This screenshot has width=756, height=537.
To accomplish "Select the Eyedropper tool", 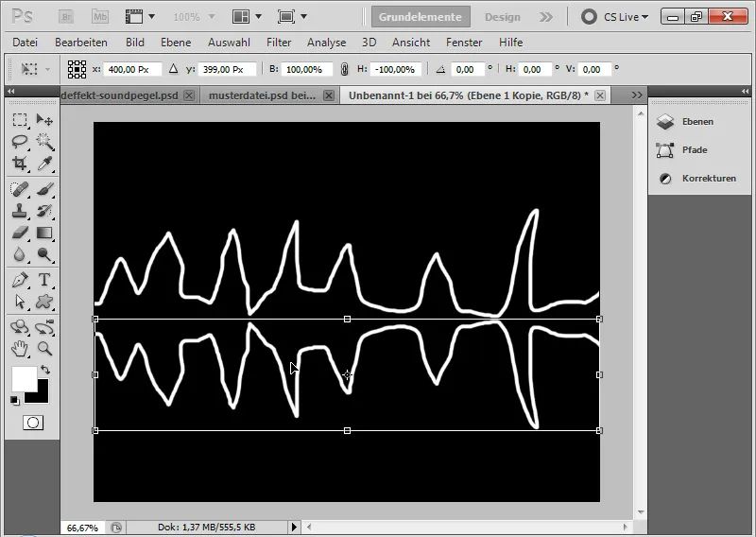I will click(44, 164).
